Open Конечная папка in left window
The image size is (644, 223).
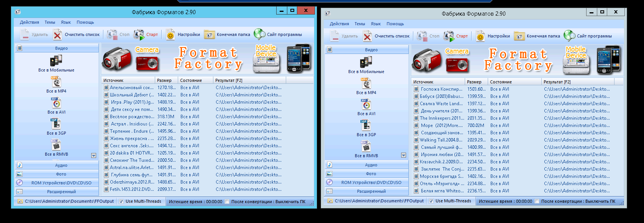227,34
